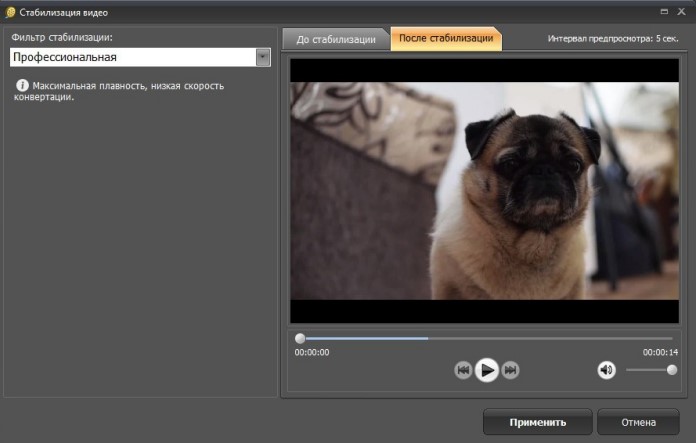Click the Отмена button
Screen dimensions: 696x443
[x=638, y=422]
